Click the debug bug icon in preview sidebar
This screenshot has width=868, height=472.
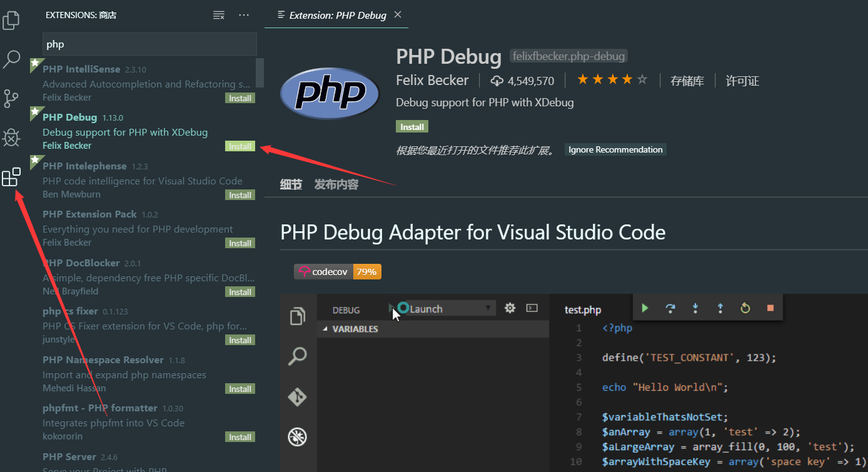tap(297, 437)
